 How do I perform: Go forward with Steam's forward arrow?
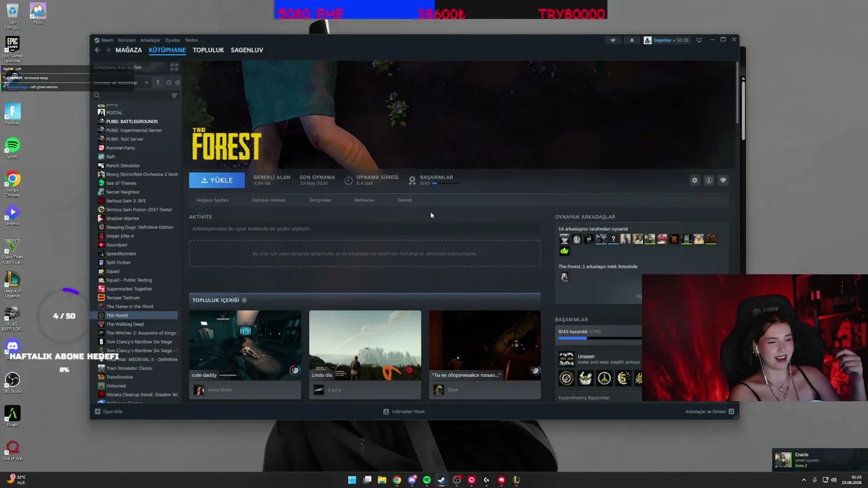[107, 50]
